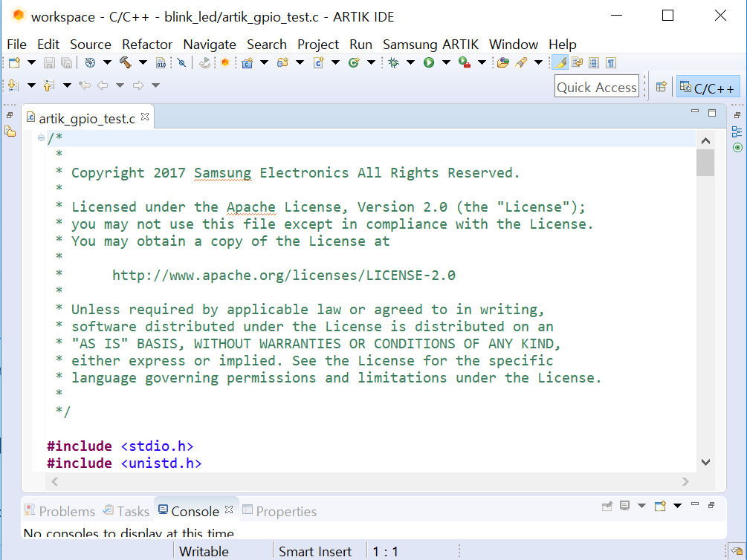Open the Samsung ARTIK menu

430,45
